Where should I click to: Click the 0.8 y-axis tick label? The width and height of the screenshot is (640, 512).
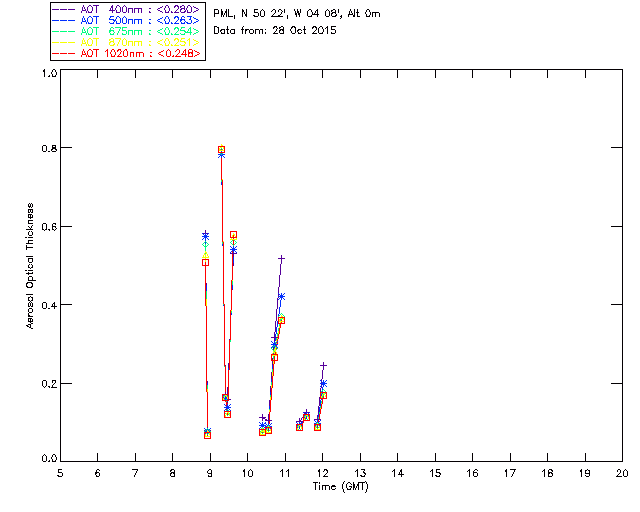pyautogui.click(x=49, y=148)
